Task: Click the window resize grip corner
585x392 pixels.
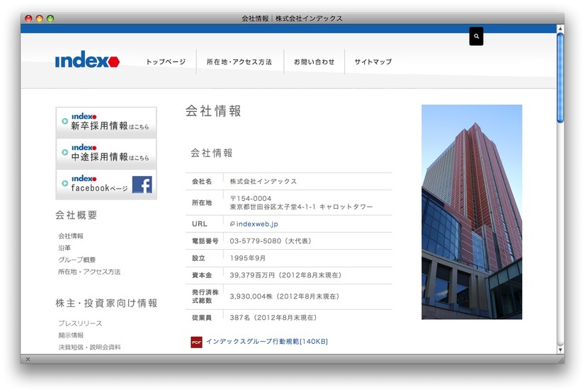Action: click(561, 359)
